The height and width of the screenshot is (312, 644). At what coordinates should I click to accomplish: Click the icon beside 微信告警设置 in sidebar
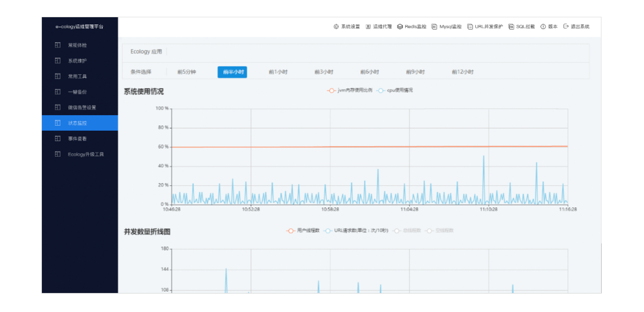click(x=58, y=107)
